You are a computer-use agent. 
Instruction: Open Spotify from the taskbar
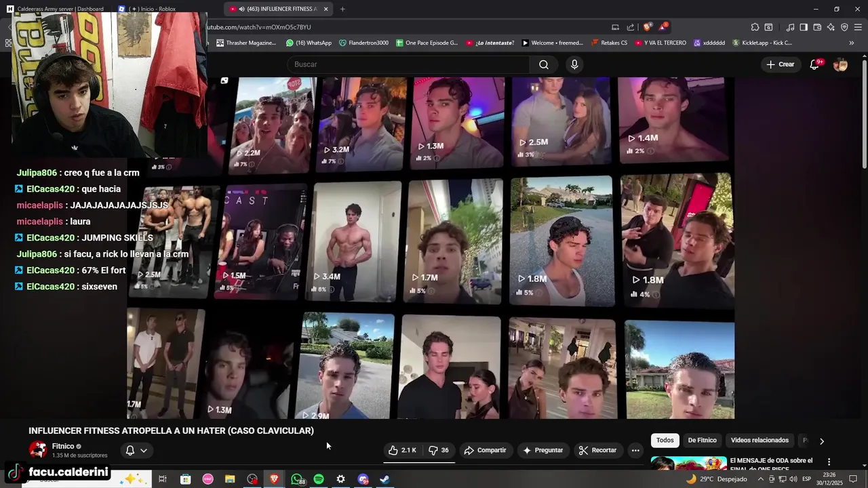[x=319, y=479]
